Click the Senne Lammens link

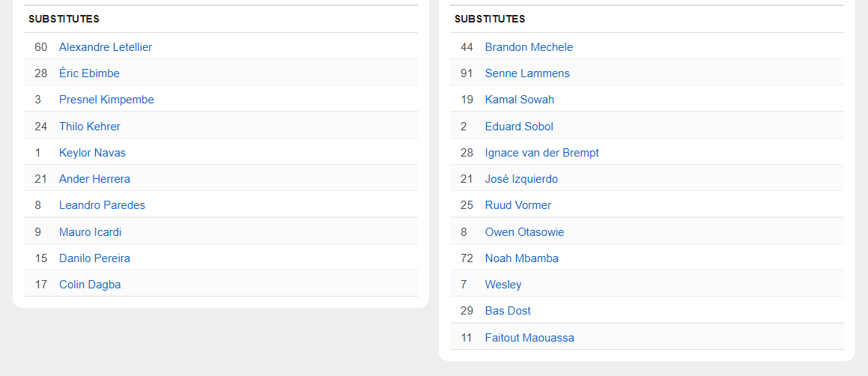[527, 73]
